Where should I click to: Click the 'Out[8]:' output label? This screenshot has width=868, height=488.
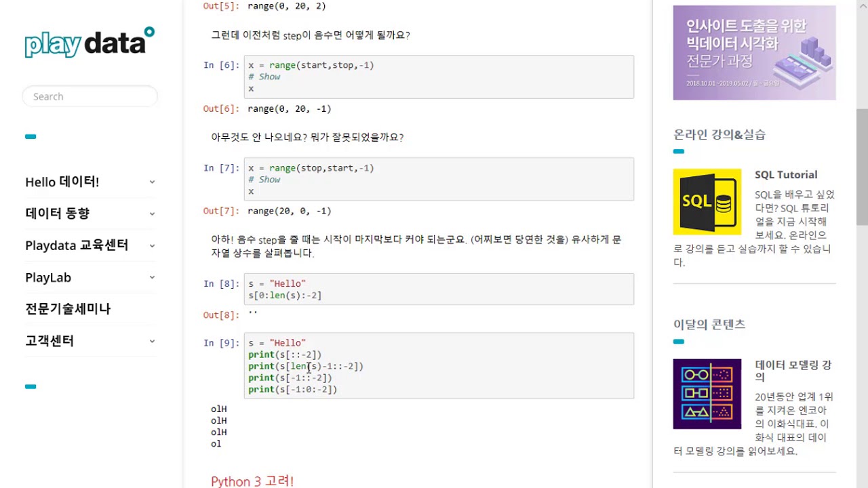(221, 314)
